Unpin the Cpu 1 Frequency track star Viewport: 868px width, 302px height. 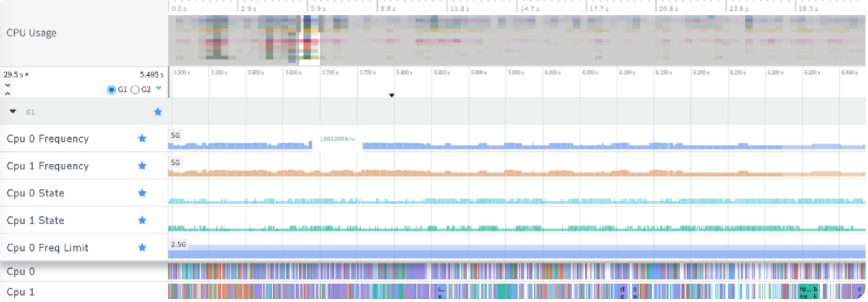pyautogui.click(x=142, y=166)
